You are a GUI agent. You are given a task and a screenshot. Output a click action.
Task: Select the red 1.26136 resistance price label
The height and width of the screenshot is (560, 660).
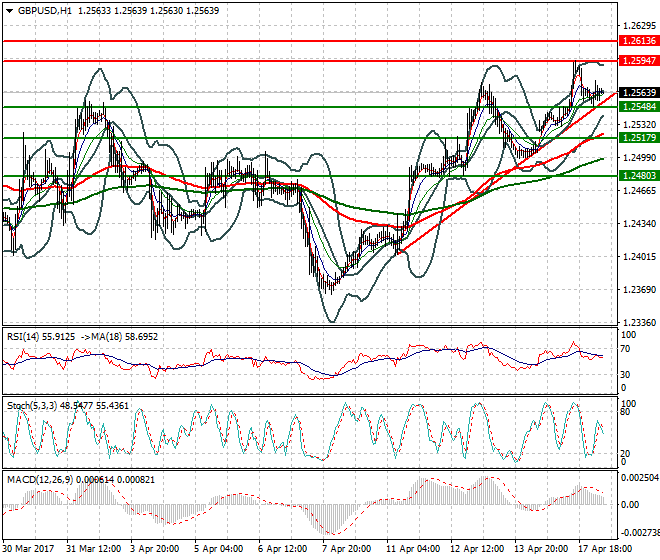pyautogui.click(x=639, y=41)
